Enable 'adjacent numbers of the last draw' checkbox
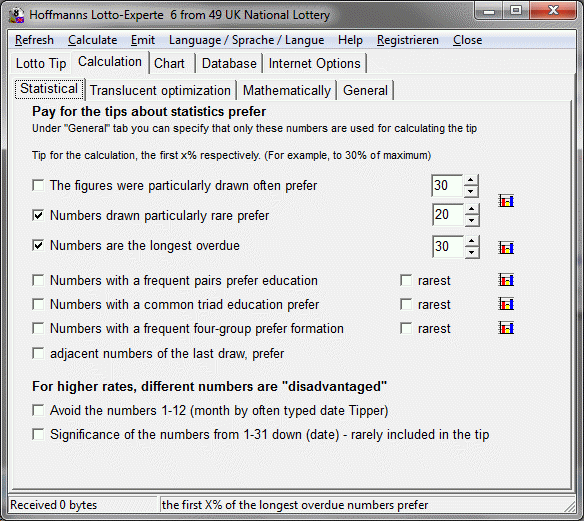 (38, 353)
